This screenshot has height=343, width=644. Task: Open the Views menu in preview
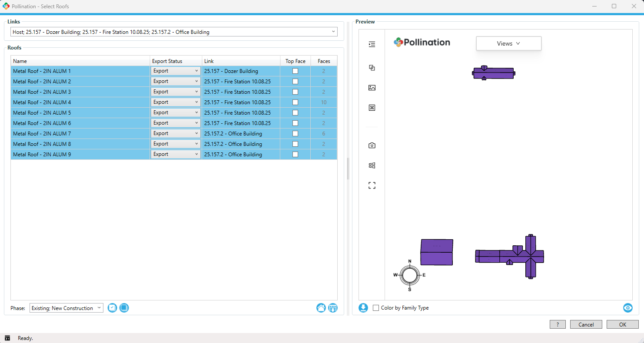click(x=508, y=43)
